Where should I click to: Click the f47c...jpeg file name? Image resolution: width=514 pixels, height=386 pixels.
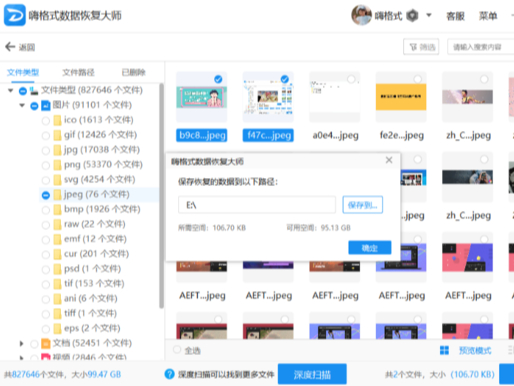(x=268, y=135)
